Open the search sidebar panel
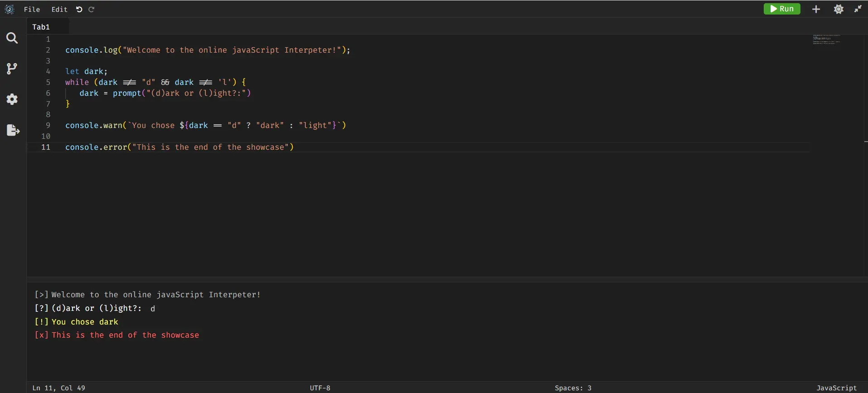Viewport: 868px width, 393px height. [x=12, y=38]
